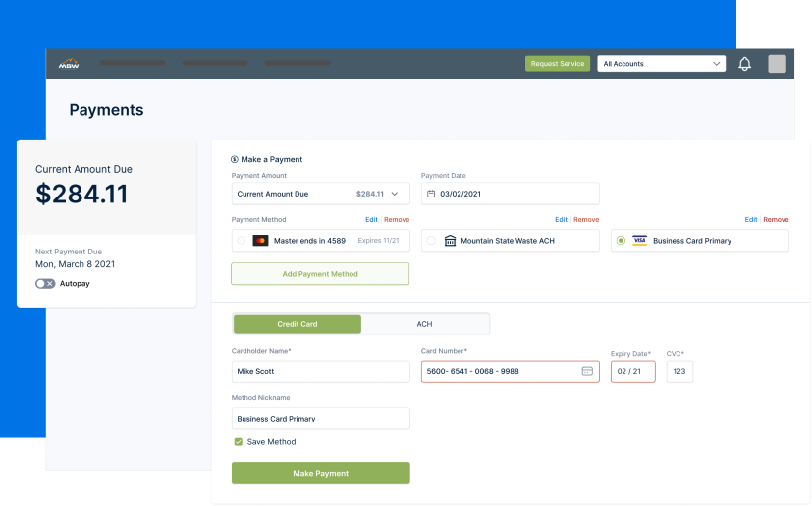Click the Method Nickname input field
812x506 pixels.
coord(320,419)
